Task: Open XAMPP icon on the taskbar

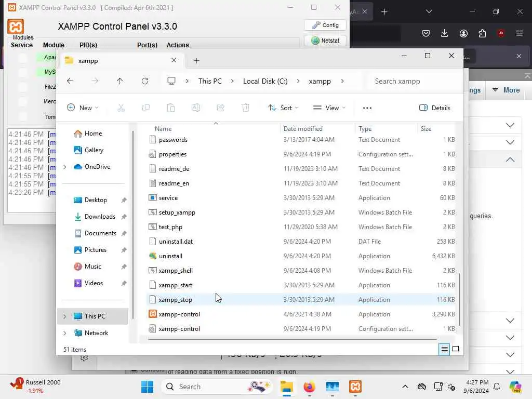Action: pos(355,387)
